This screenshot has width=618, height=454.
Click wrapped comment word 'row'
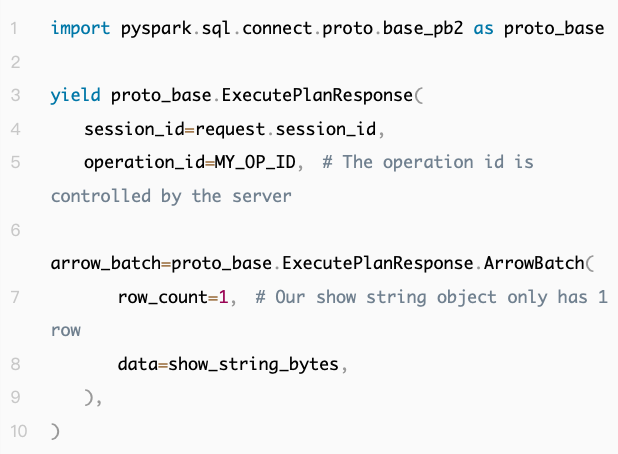66,331
